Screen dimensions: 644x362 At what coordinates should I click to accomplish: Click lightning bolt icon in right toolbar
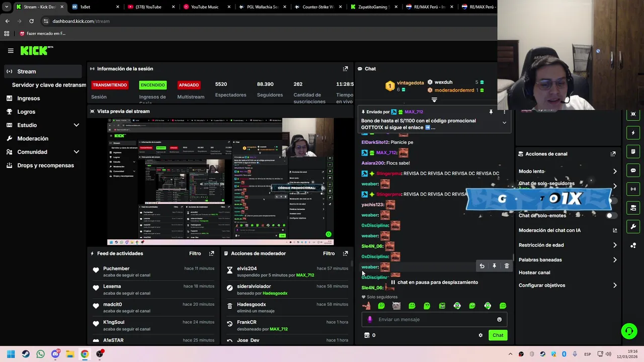633,133
